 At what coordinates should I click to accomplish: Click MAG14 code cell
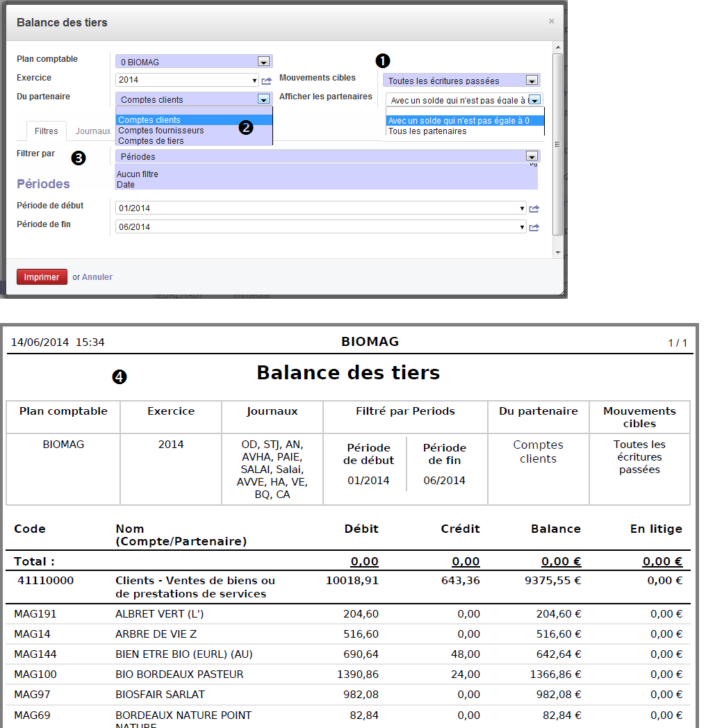tap(32, 634)
